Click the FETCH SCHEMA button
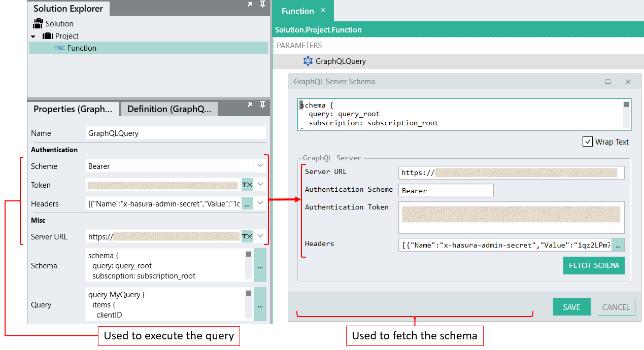The height and width of the screenshot is (350, 644). pos(594,265)
